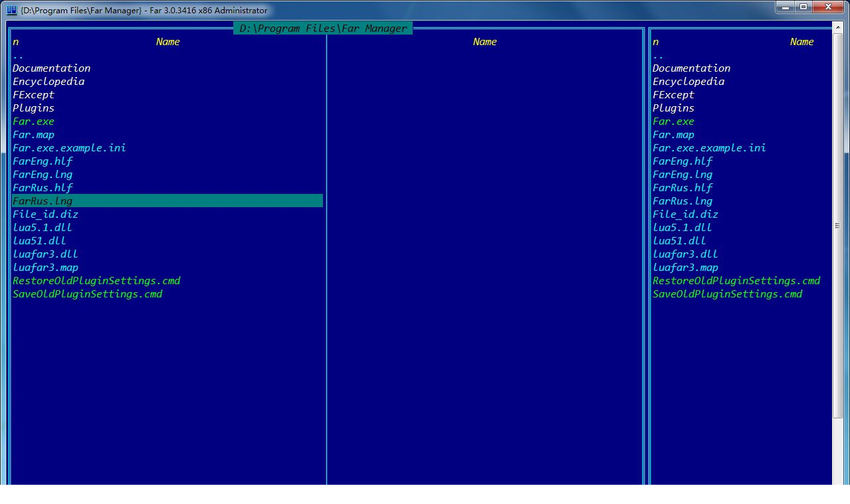850x504 pixels.
Task: Maximize the Far Manager window
Action: pos(803,7)
